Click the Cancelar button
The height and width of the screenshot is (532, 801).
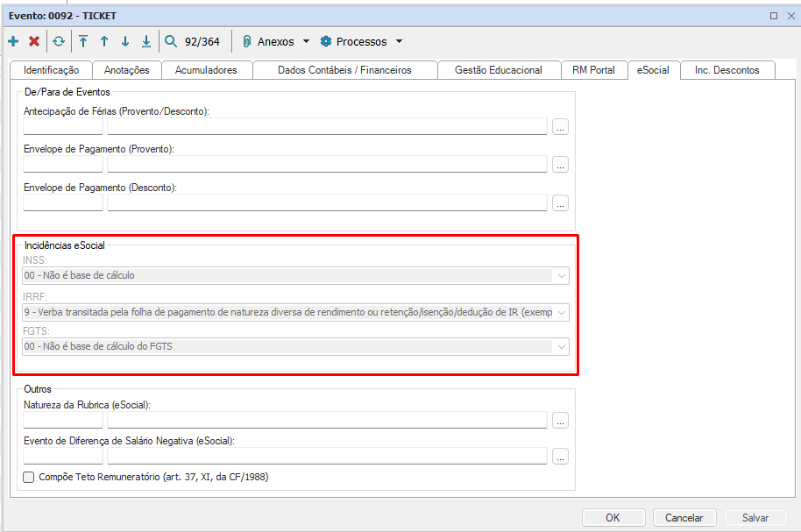[684, 518]
